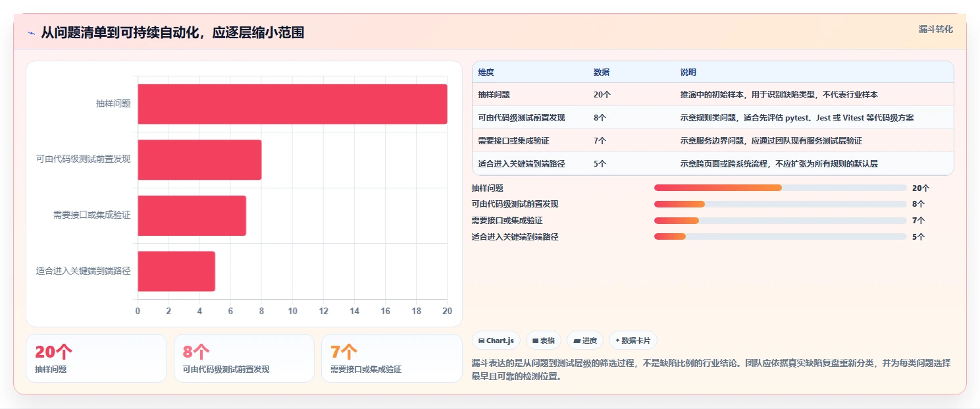Click the 20个 cell in the table

point(602,95)
